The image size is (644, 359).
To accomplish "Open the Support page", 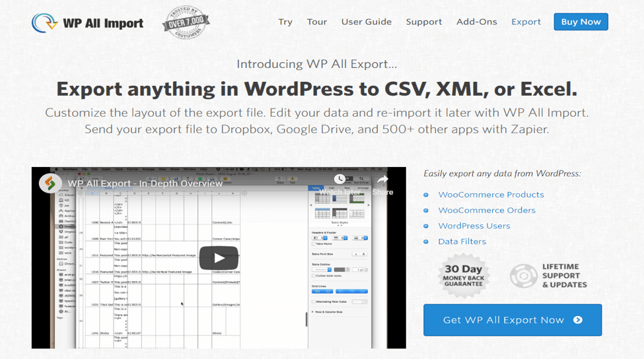I will 424,22.
